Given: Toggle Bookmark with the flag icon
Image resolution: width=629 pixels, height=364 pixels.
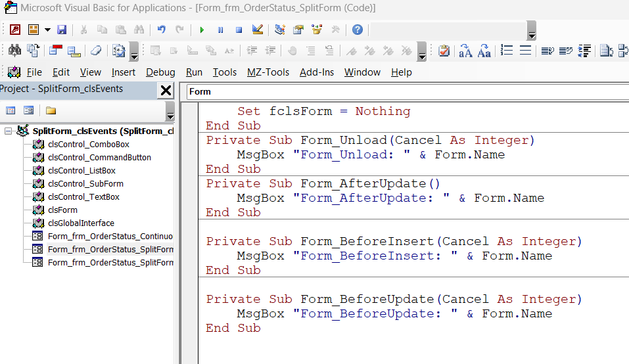Looking at the screenshot, I should point(352,51).
